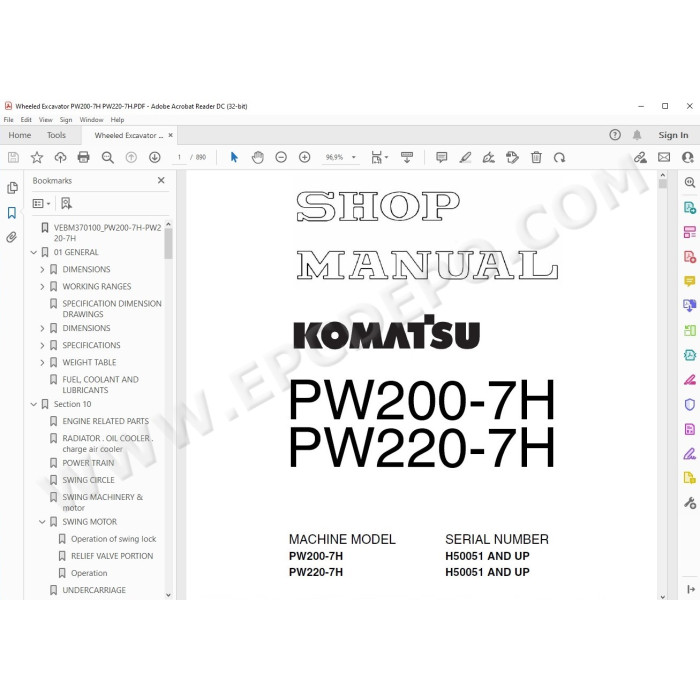Print the document with printer icon
This screenshot has height=700, width=700.
(x=83, y=157)
